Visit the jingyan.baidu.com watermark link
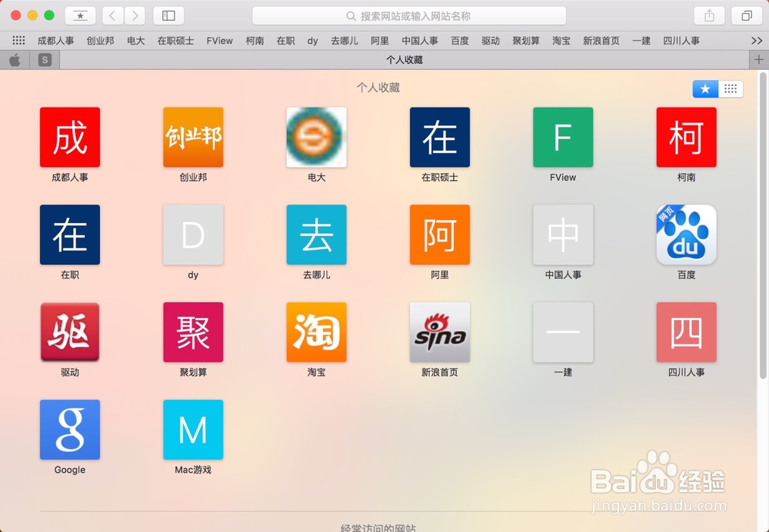Image resolution: width=769 pixels, height=532 pixels. click(x=657, y=507)
